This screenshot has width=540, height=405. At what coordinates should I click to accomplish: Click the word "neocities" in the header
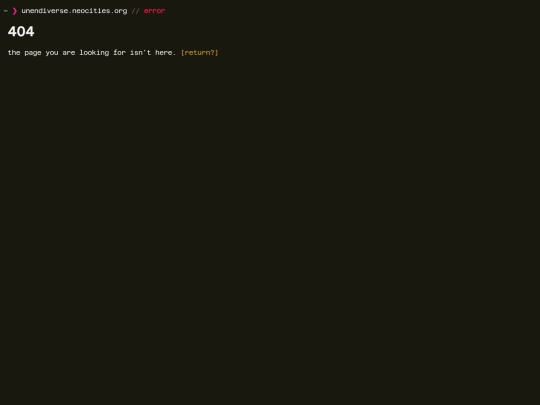click(91, 11)
